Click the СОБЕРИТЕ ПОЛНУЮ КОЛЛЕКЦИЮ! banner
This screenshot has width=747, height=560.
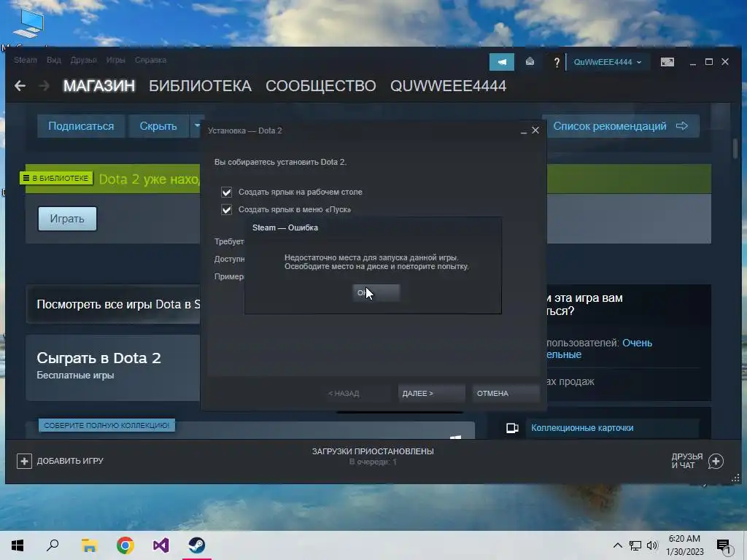(x=107, y=425)
